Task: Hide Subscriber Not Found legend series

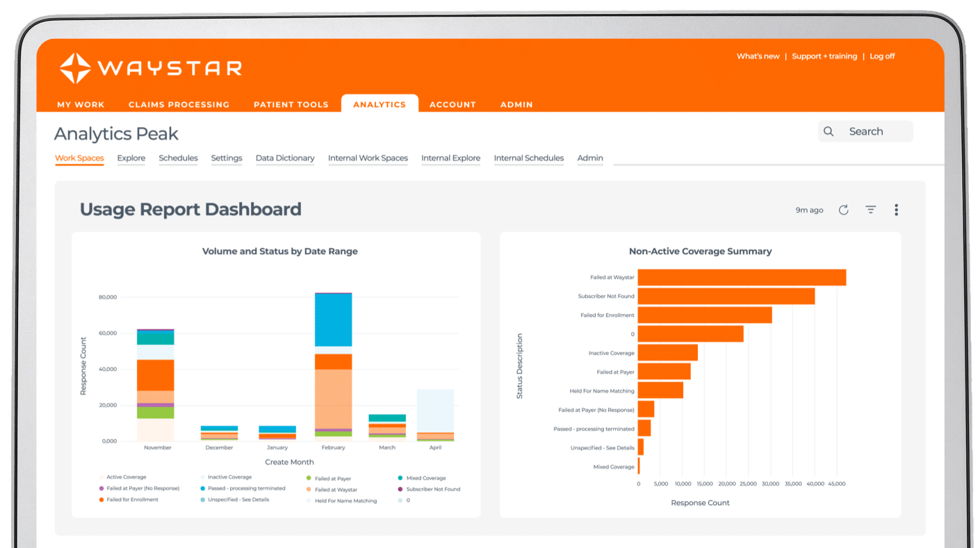Action: click(x=400, y=489)
